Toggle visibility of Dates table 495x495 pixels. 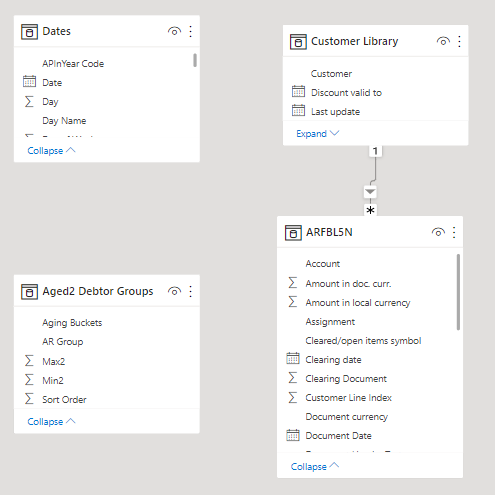174,31
